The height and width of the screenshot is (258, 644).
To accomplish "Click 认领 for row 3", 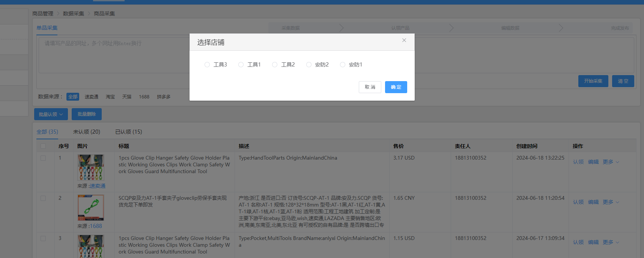I will 578,242.
